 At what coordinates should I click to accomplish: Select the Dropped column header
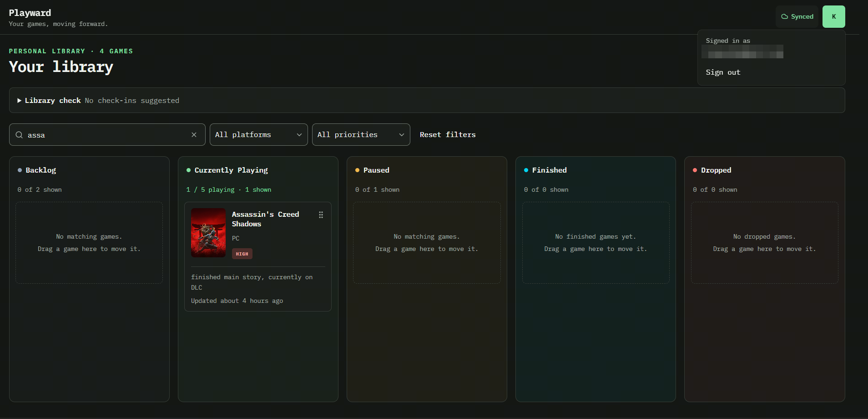point(716,170)
